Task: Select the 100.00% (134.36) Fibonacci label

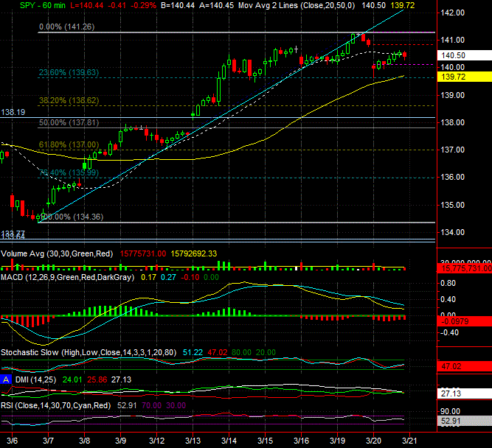Action: tap(72, 217)
